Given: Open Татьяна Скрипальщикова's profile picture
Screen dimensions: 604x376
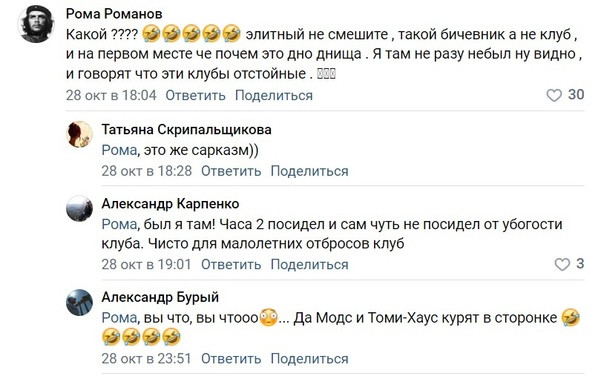Looking at the screenshot, I should tap(79, 134).
